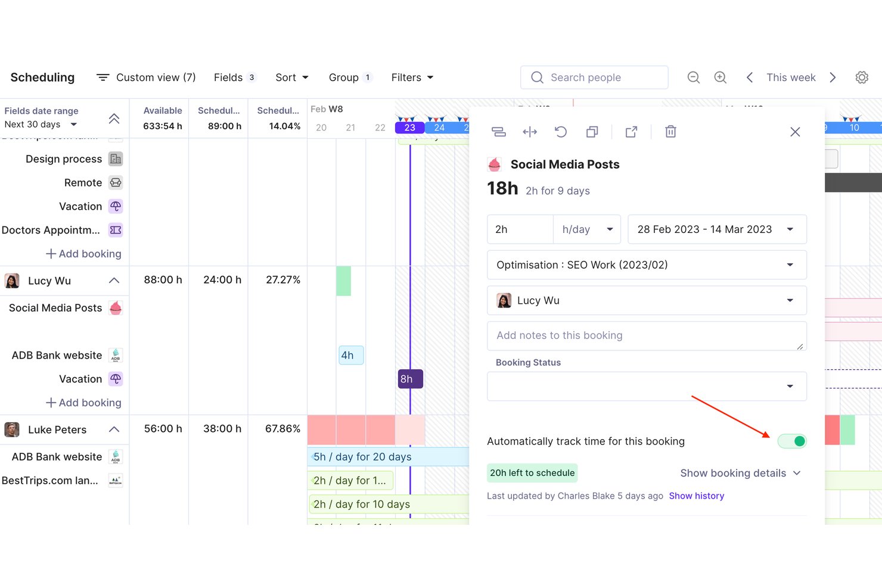882x588 pixels.
Task: Click Social Media Posts cupcake icon in Lucy Wu's row
Action: click(116, 308)
